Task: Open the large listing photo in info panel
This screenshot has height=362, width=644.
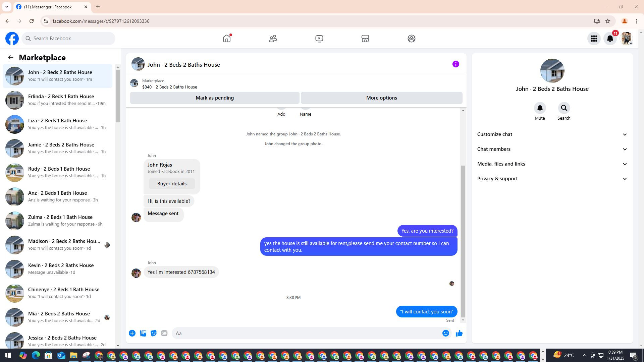Action: [x=552, y=71]
